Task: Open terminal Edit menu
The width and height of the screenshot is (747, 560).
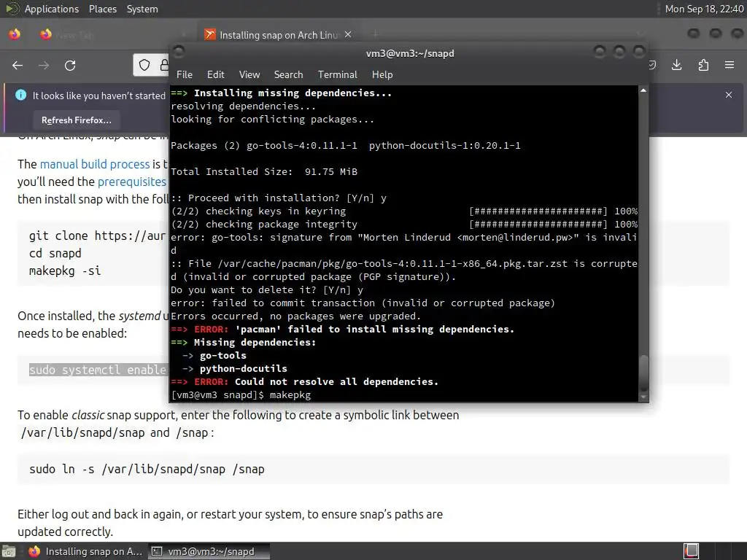Action: [x=215, y=74]
